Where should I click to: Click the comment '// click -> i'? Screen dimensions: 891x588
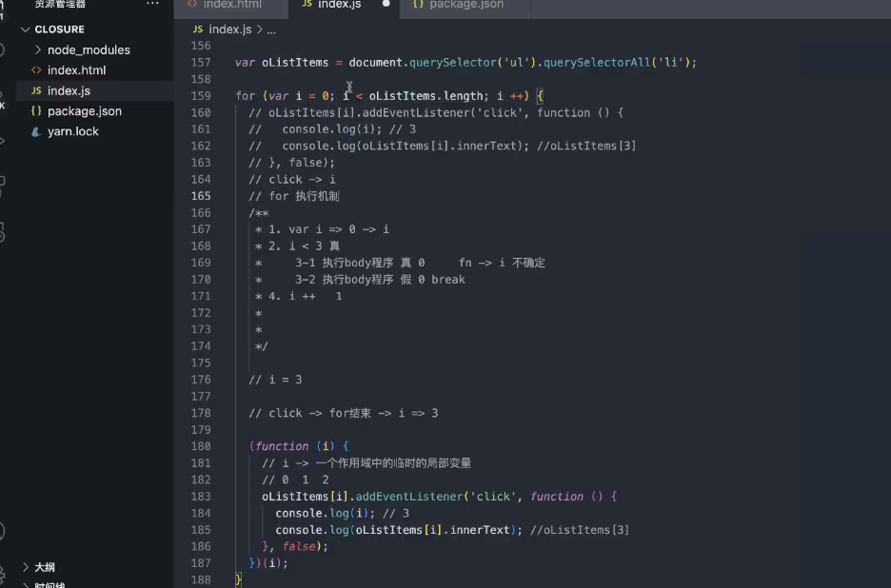[292, 180]
